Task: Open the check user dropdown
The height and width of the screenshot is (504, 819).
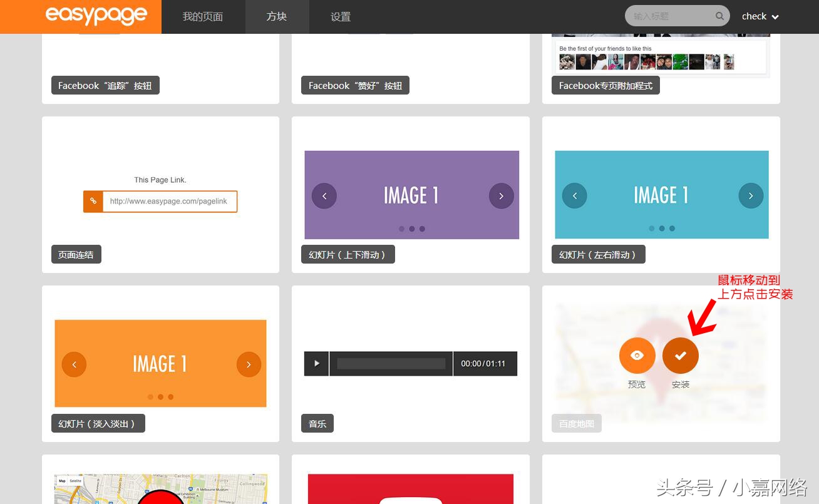Action: click(760, 17)
